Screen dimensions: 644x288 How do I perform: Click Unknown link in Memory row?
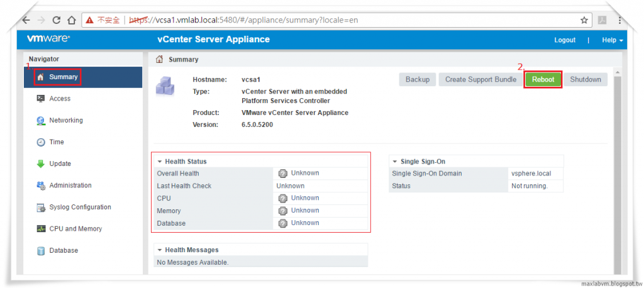(x=305, y=211)
